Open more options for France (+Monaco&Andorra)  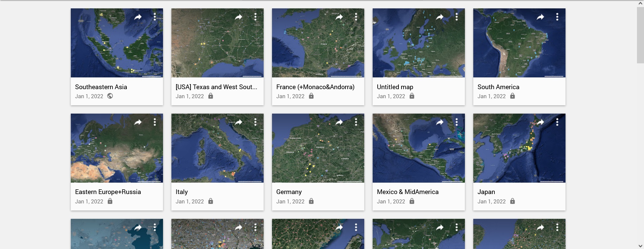[x=356, y=17]
